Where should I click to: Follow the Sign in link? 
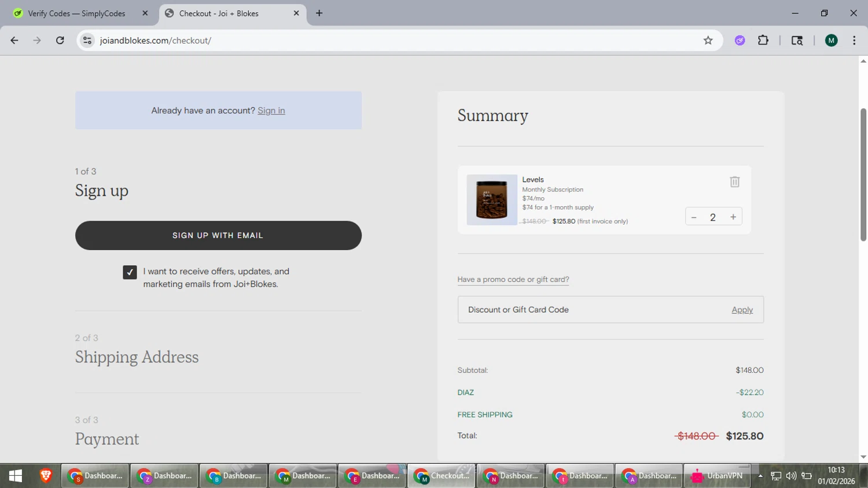271,111
